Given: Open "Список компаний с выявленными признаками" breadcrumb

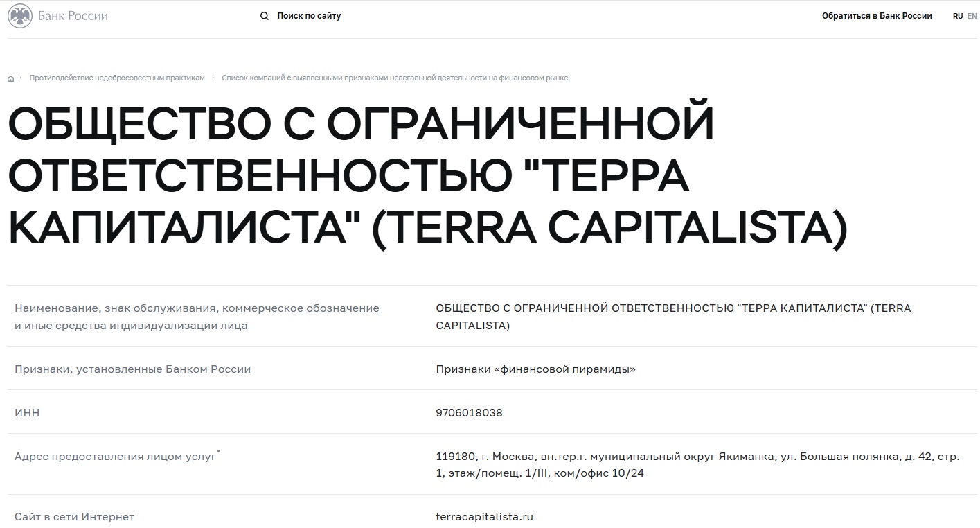Looking at the screenshot, I should point(395,78).
